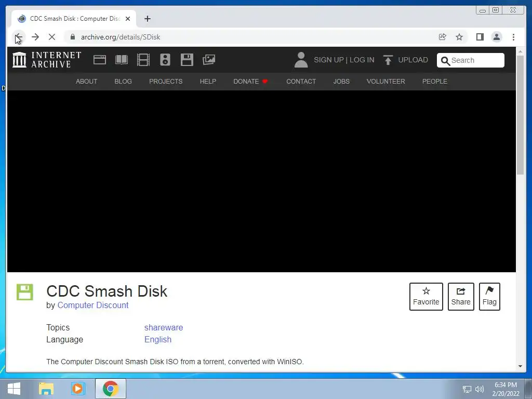Click the network tray icon

(467, 389)
